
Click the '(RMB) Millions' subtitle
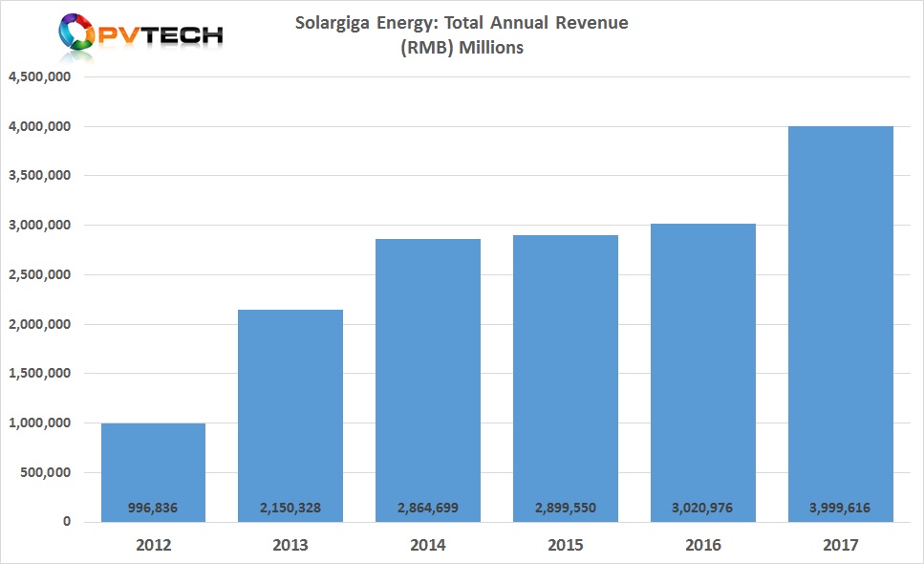462,47
